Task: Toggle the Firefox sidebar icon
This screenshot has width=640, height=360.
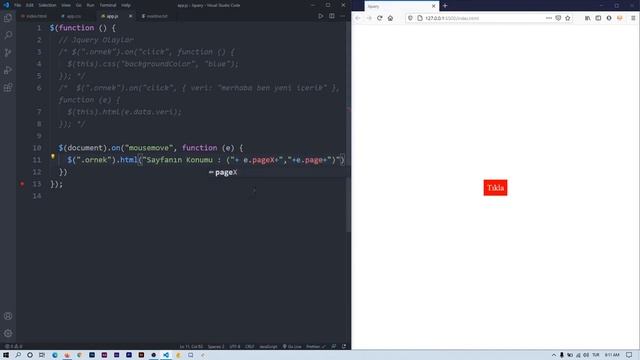Action: [598, 18]
